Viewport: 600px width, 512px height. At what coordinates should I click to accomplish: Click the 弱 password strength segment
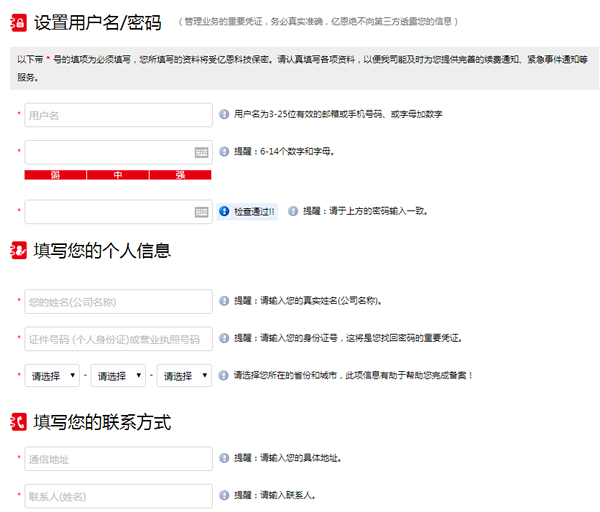click(x=55, y=175)
